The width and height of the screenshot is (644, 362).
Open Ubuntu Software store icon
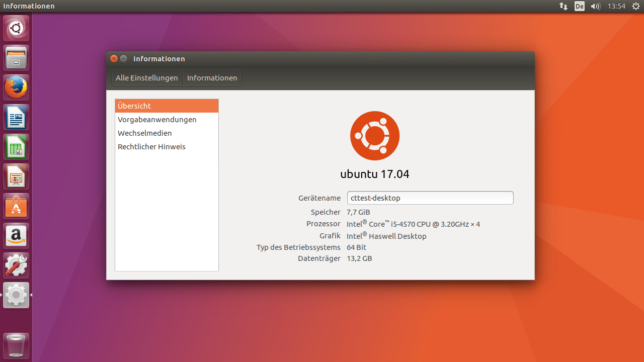(16, 206)
